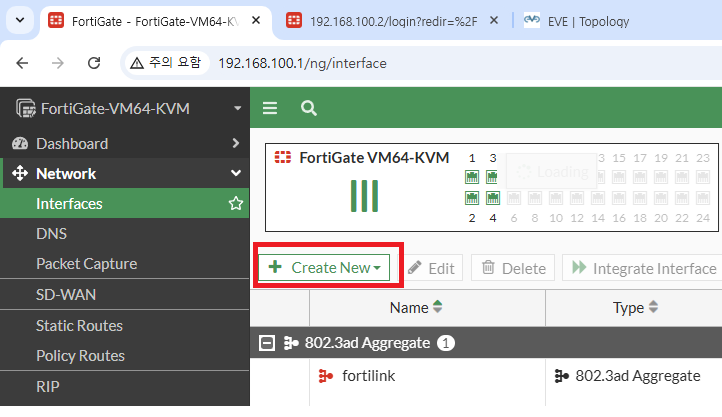
Task: Select port 24 on the faceplate
Action: [x=703, y=198]
